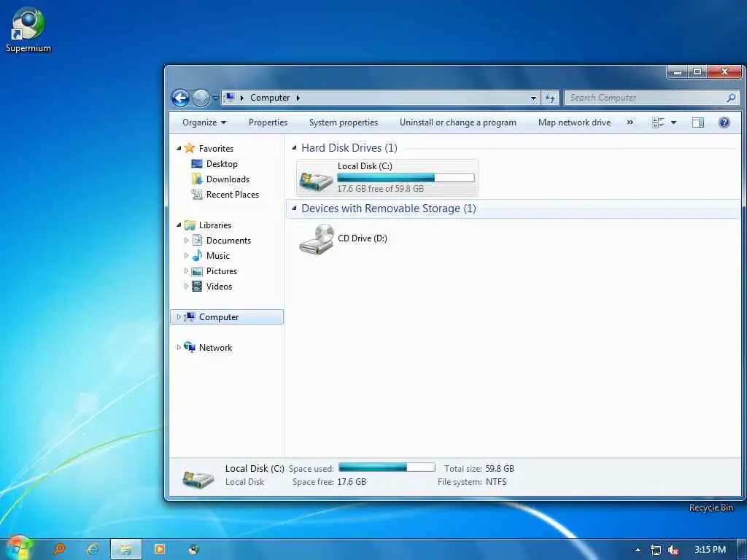Click the muted volume tray icon
The height and width of the screenshot is (560, 747).
pos(673,550)
